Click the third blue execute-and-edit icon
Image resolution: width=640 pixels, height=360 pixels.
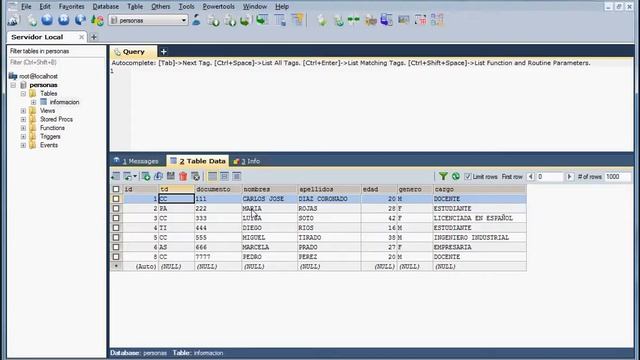coord(80,20)
